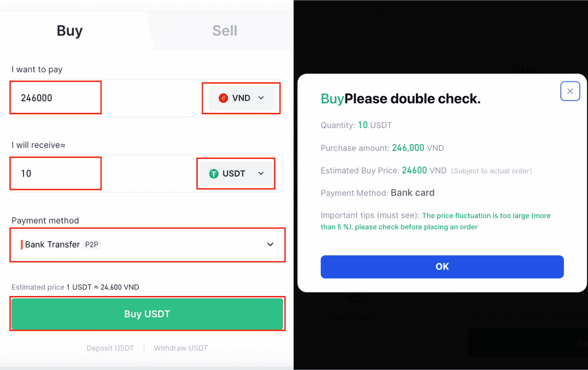This screenshot has width=588, height=370.
Task: Click the chevron arrow beside VND
Action: [x=261, y=98]
